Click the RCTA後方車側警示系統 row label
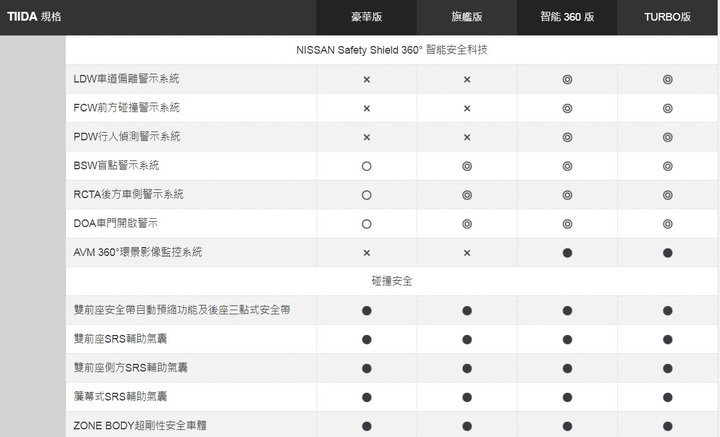The width and height of the screenshot is (720, 437). click(128, 194)
